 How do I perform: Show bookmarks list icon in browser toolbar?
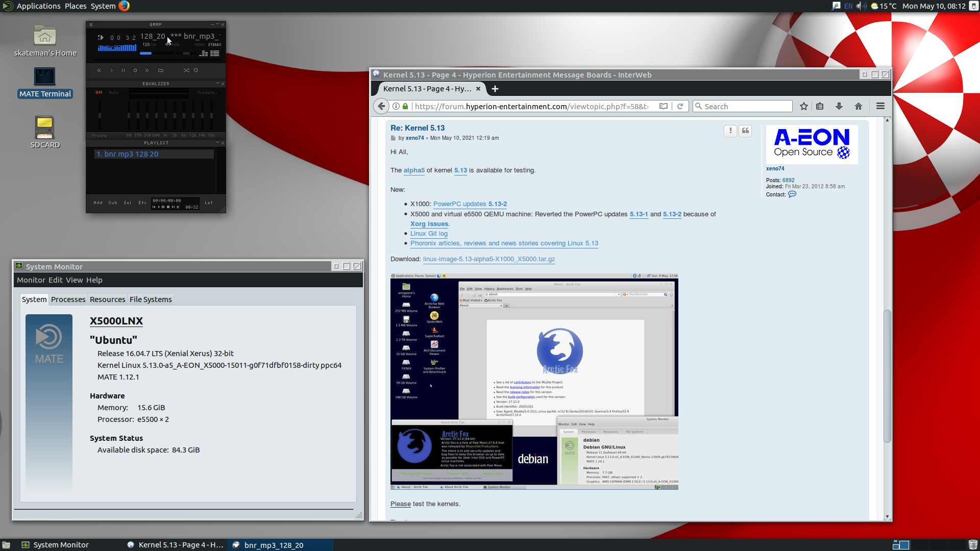pos(820,106)
